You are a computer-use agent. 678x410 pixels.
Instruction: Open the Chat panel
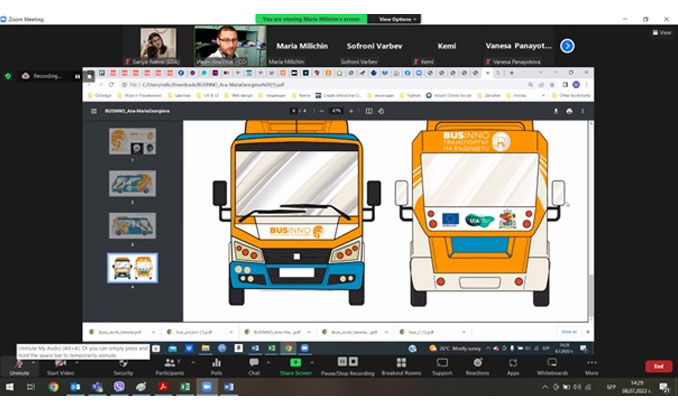pyautogui.click(x=254, y=367)
